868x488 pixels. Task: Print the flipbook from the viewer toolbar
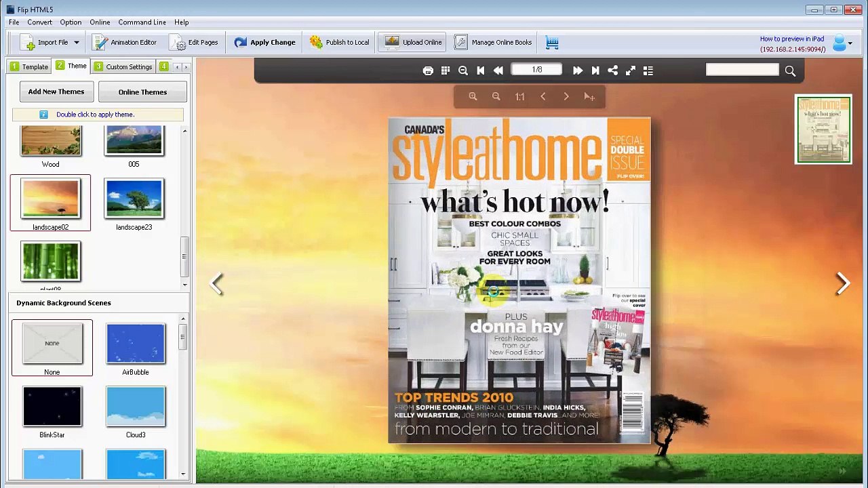click(428, 70)
